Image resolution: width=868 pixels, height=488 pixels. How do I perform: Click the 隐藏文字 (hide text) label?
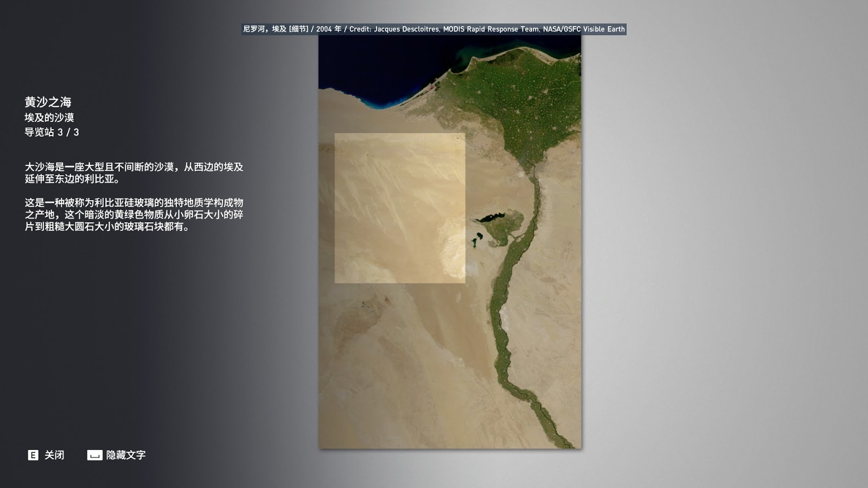click(126, 455)
